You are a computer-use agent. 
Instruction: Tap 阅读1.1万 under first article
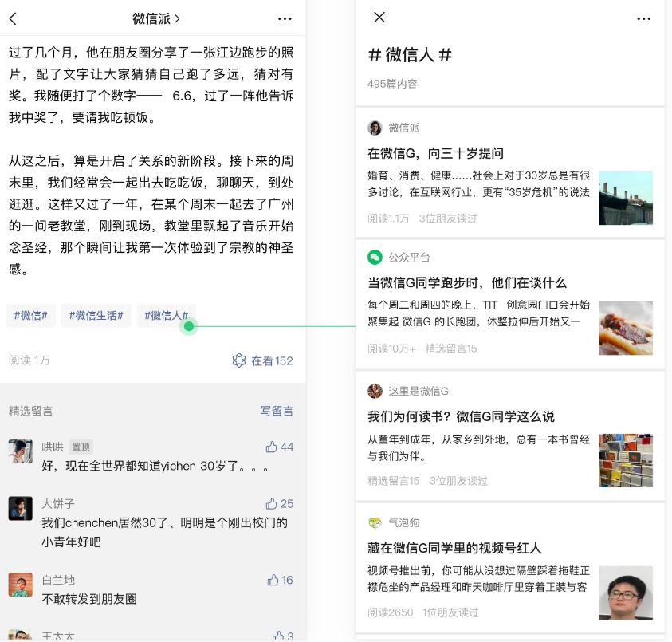point(388,219)
